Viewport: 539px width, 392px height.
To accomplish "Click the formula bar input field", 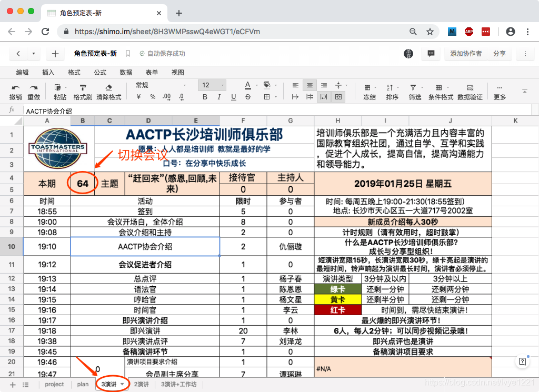I will pyautogui.click(x=278, y=111).
